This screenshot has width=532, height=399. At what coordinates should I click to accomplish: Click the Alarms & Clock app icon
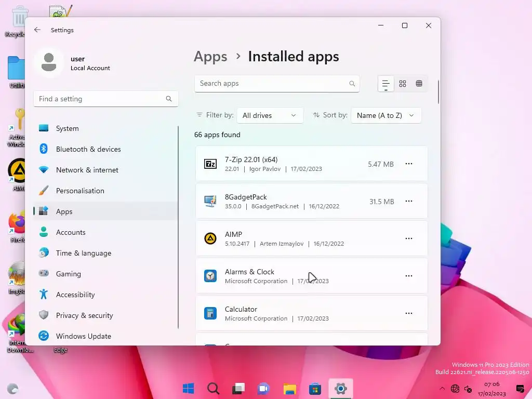(x=210, y=276)
